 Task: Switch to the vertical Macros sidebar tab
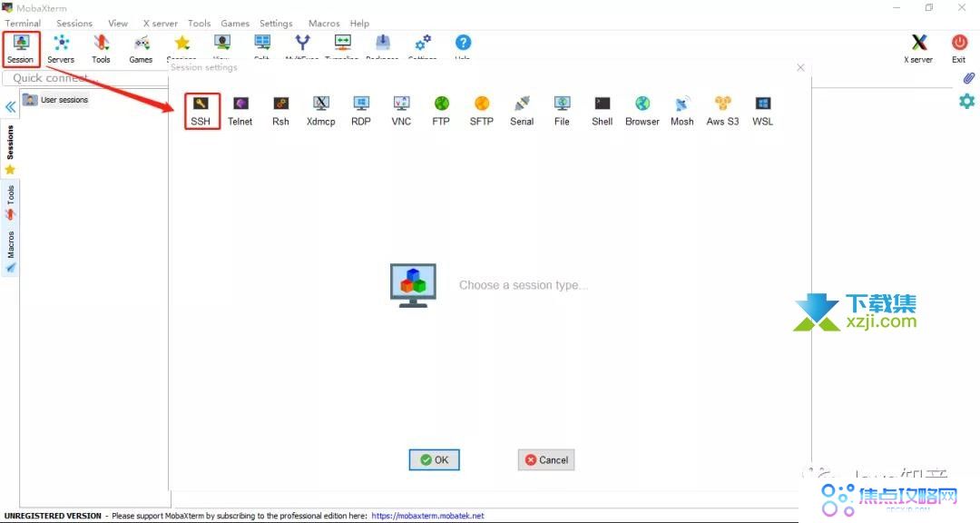pos(10,252)
